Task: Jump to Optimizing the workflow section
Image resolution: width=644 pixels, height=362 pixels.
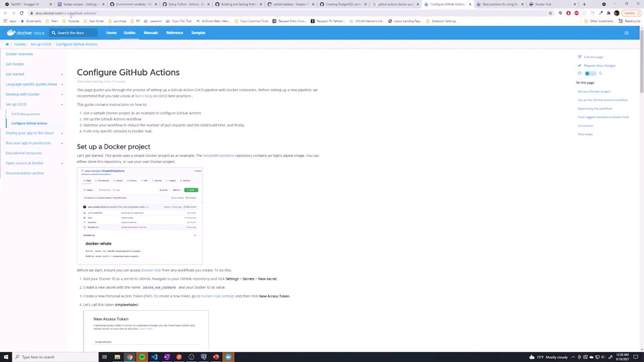Action: [x=595, y=109]
